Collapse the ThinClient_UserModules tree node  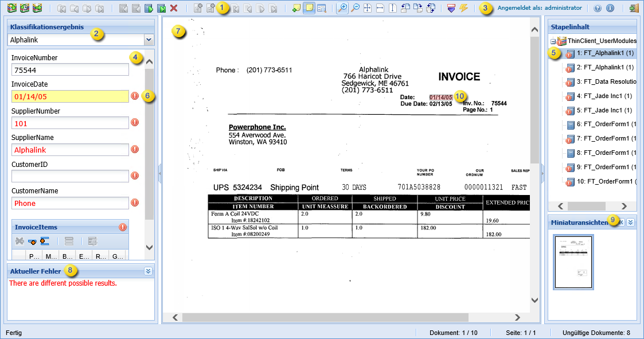[553, 41]
